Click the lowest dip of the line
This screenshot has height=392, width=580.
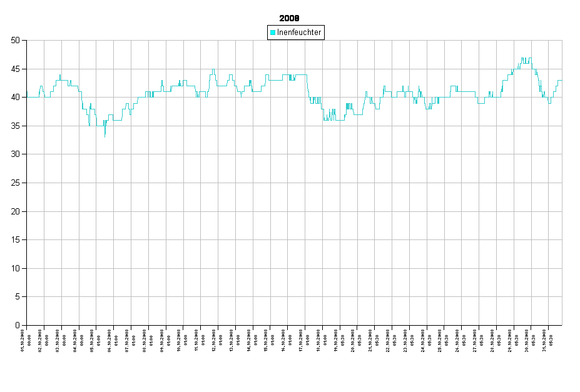tap(104, 135)
